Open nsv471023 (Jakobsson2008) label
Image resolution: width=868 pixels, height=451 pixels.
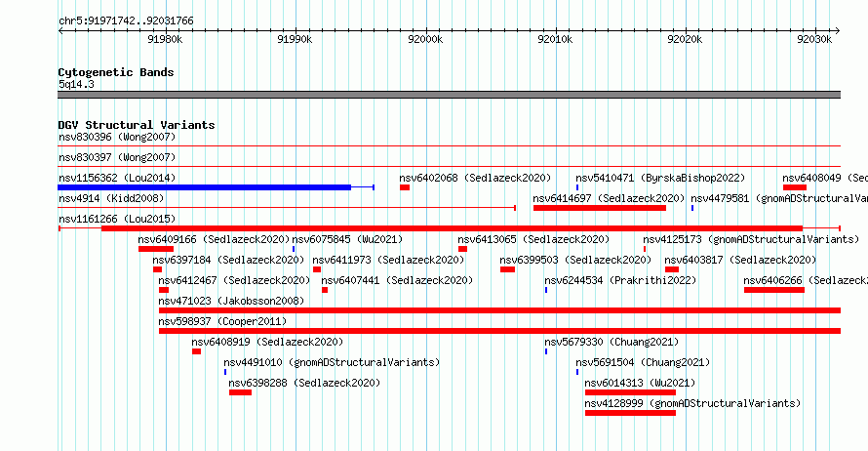coord(231,301)
